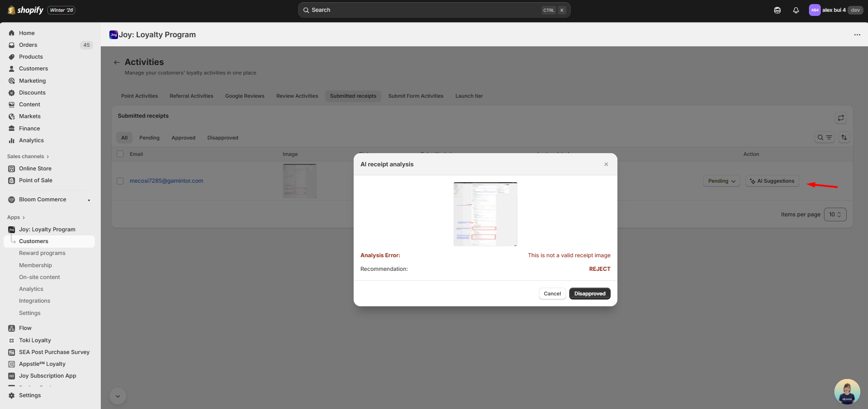Cancel the AI receipt analysis

tap(552, 294)
